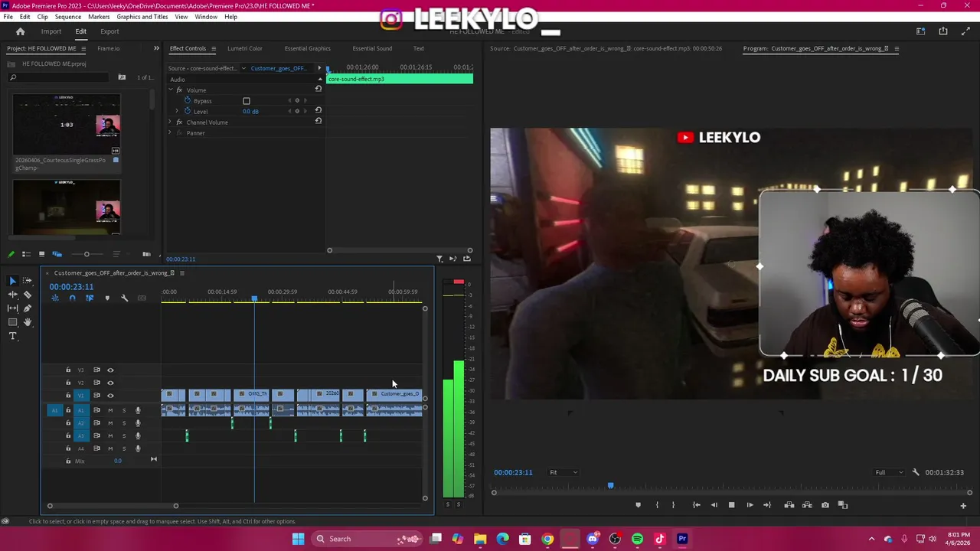Switch to Essential Graphics tab
The width and height of the screenshot is (980, 551).
[308, 48]
